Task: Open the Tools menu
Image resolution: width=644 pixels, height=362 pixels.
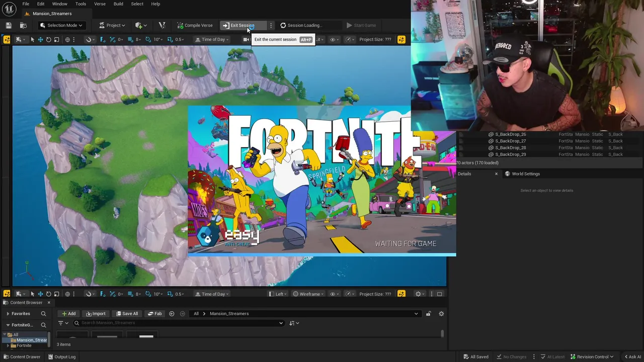Action: point(80,4)
